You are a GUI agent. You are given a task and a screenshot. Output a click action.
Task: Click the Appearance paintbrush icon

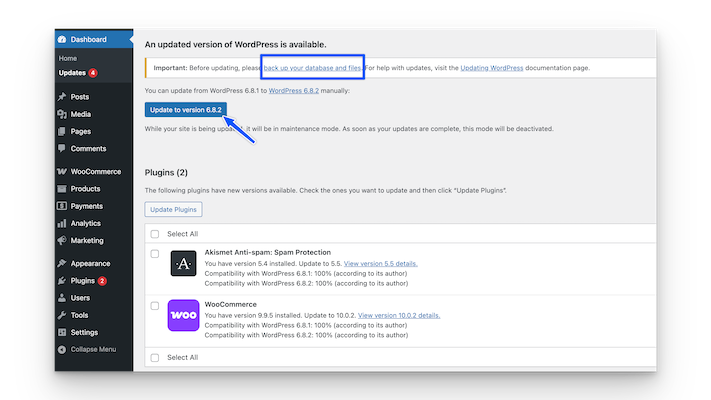(62, 264)
